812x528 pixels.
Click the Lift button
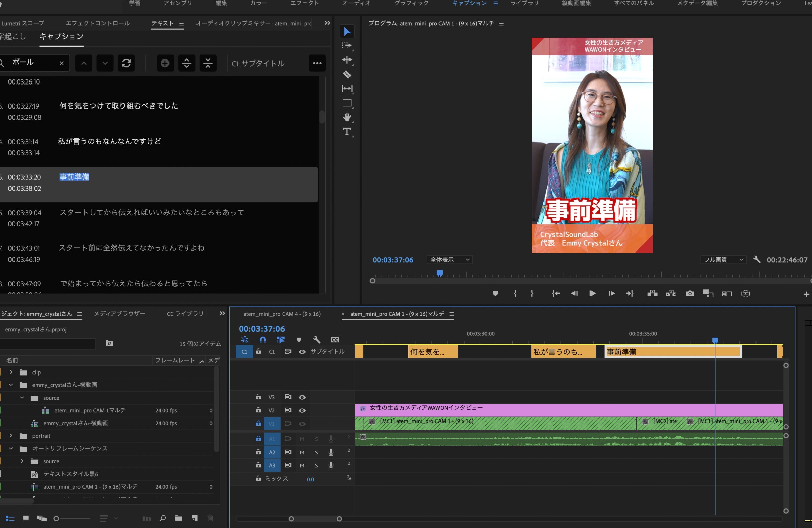point(652,293)
